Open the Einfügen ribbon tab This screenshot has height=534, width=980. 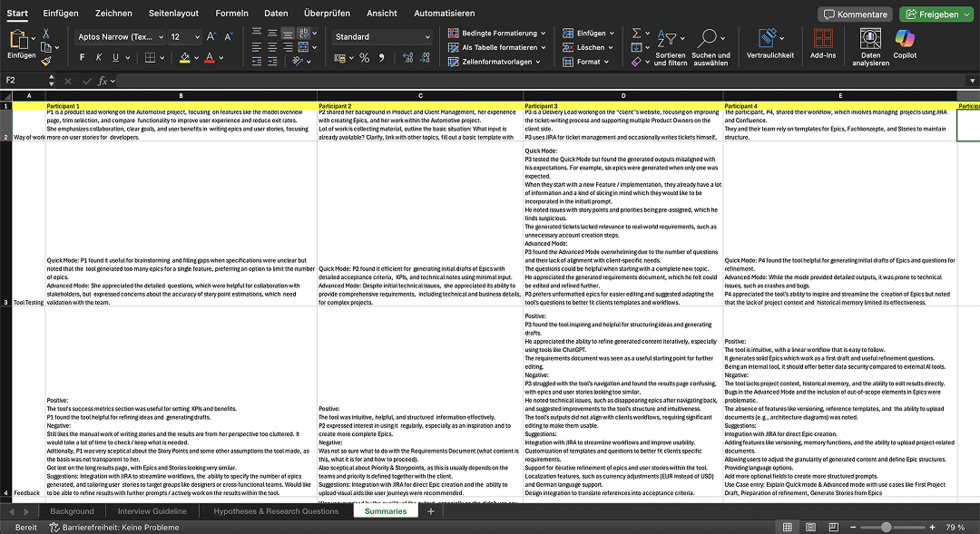[x=61, y=13]
